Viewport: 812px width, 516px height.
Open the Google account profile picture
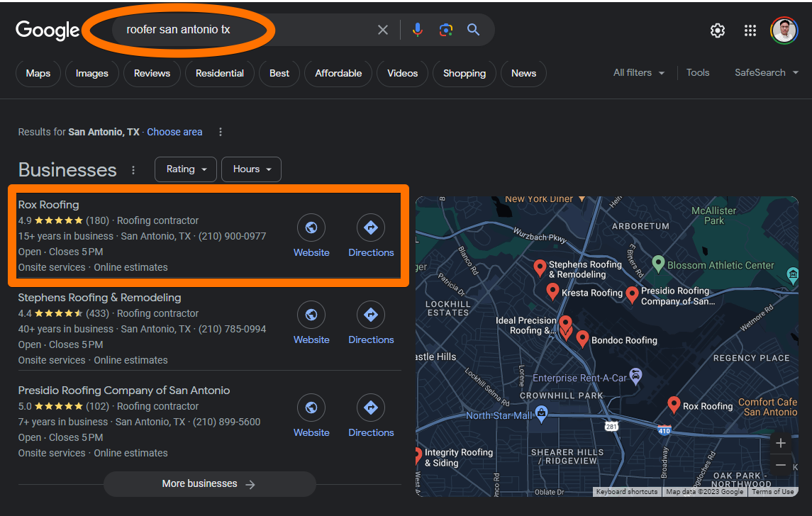(x=784, y=30)
